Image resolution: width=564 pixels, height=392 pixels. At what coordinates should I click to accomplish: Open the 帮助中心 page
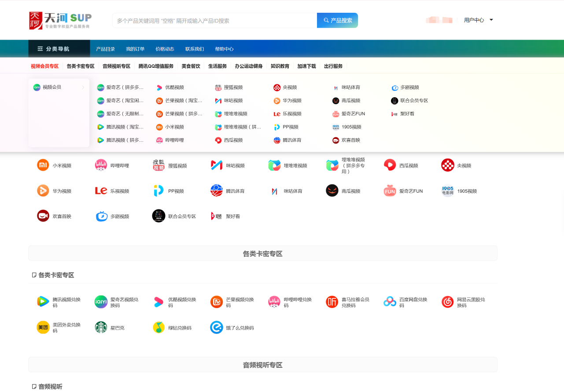click(225, 49)
